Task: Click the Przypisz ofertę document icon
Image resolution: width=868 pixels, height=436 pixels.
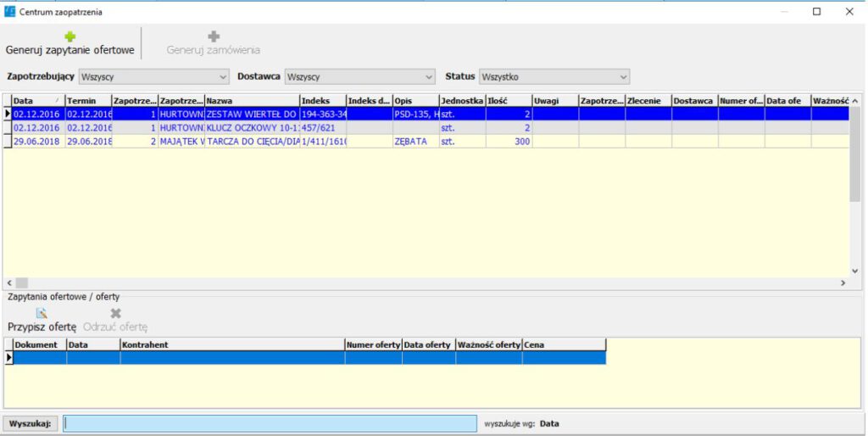Action: [42, 313]
